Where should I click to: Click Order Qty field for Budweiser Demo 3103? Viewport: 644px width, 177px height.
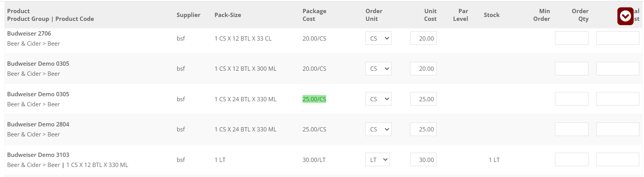pyautogui.click(x=571, y=160)
